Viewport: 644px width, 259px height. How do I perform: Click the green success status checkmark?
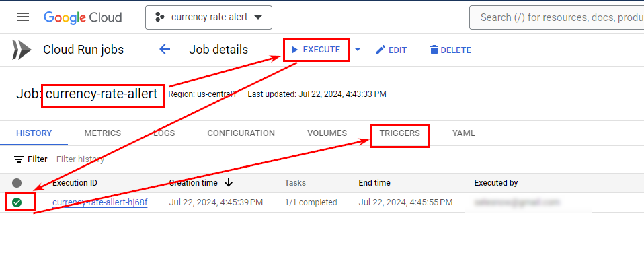click(17, 202)
